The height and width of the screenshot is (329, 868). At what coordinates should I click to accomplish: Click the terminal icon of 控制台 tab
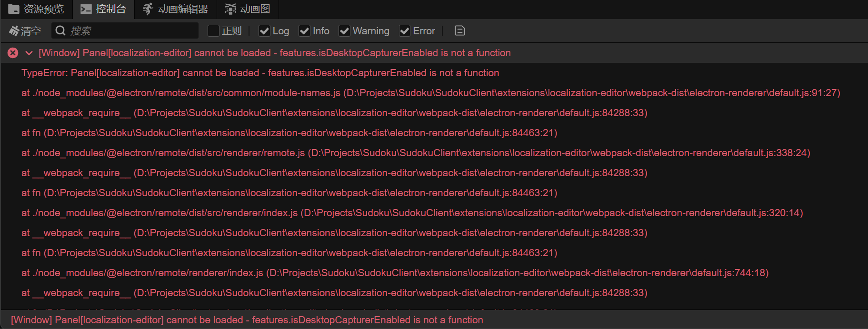click(x=86, y=9)
